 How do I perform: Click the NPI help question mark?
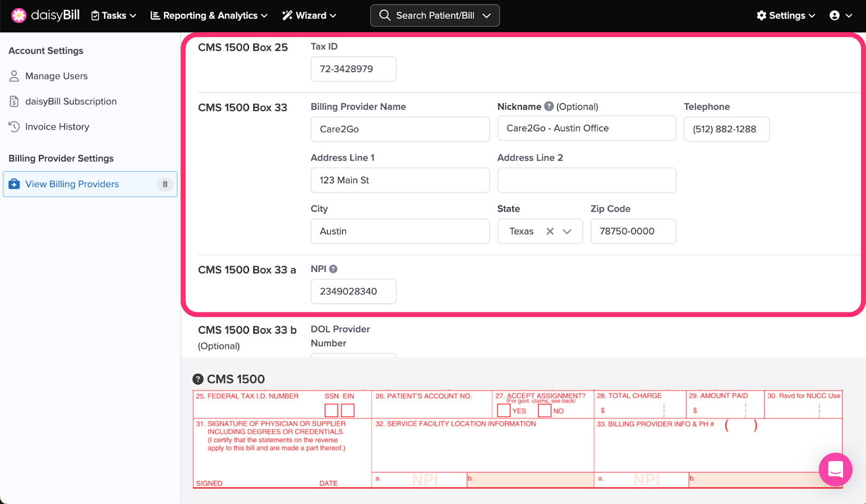[333, 269]
